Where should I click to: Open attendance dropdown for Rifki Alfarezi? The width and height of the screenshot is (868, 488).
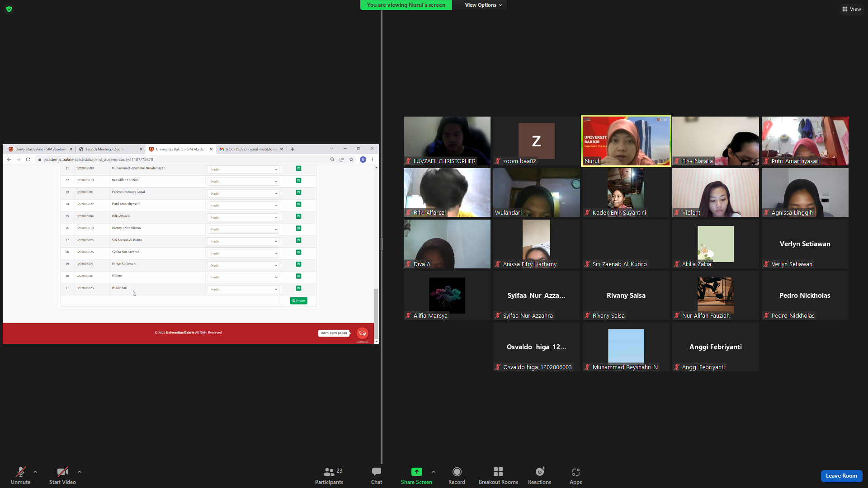[x=244, y=217]
